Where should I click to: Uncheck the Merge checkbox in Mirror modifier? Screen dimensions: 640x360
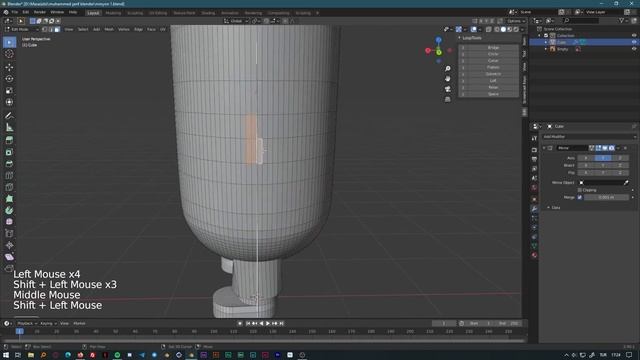click(x=580, y=198)
